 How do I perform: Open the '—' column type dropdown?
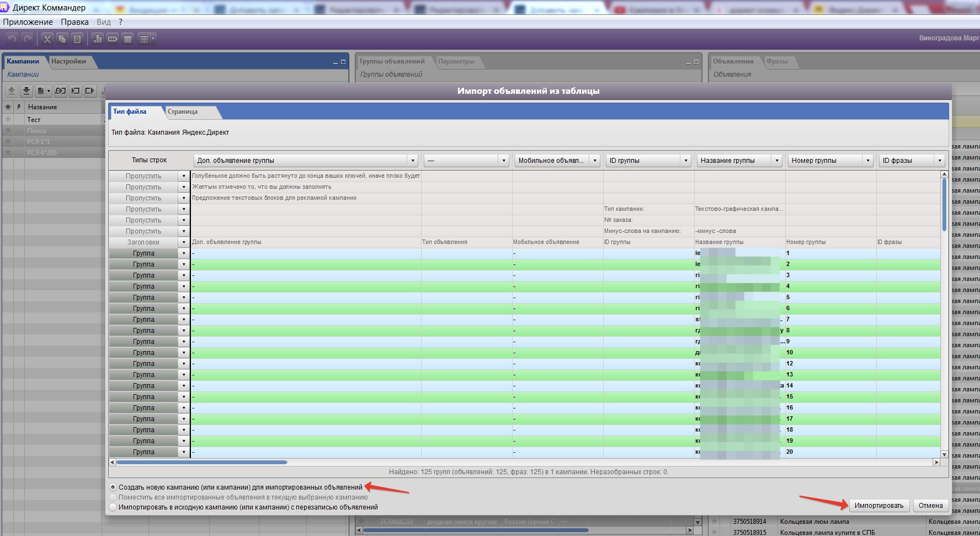504,161
